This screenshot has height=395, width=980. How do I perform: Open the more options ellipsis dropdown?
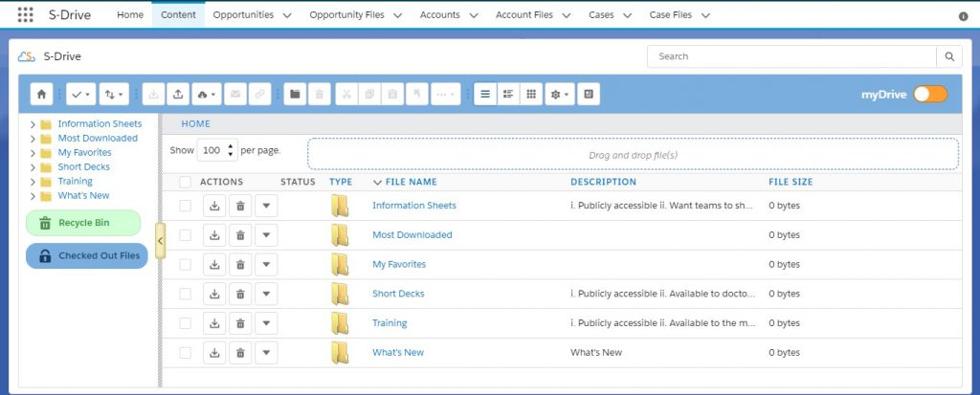point(446,95)
